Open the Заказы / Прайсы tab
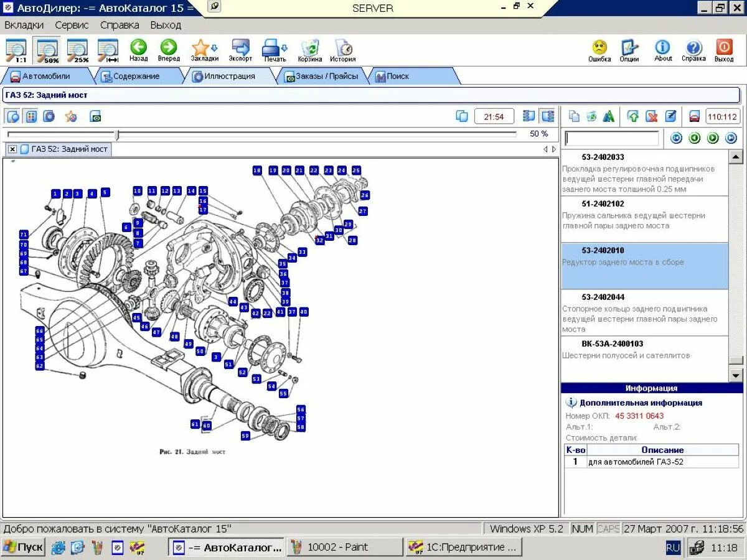This screenshot has height=560, width=747. coord(321,76)
